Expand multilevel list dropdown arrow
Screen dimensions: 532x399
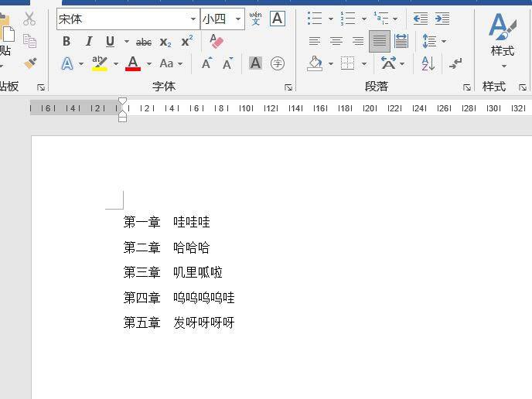point(395,19)
